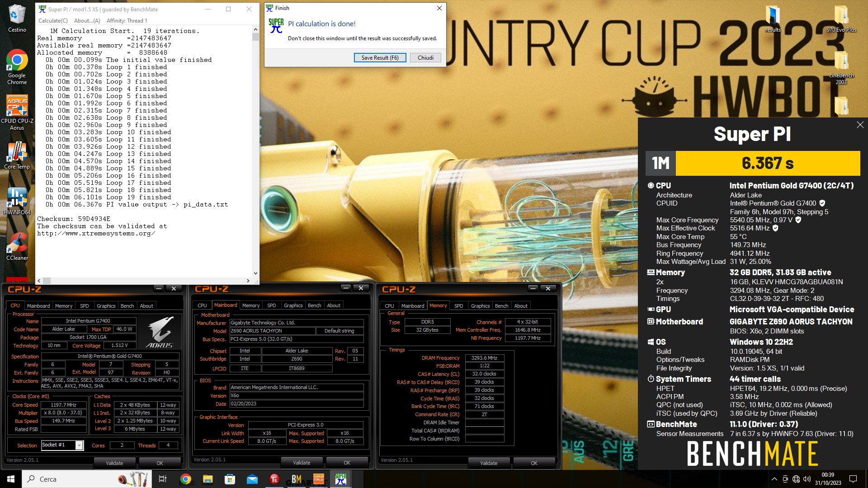
Task: Click Validate in right CPU-Z window
Action: [489, 463]
